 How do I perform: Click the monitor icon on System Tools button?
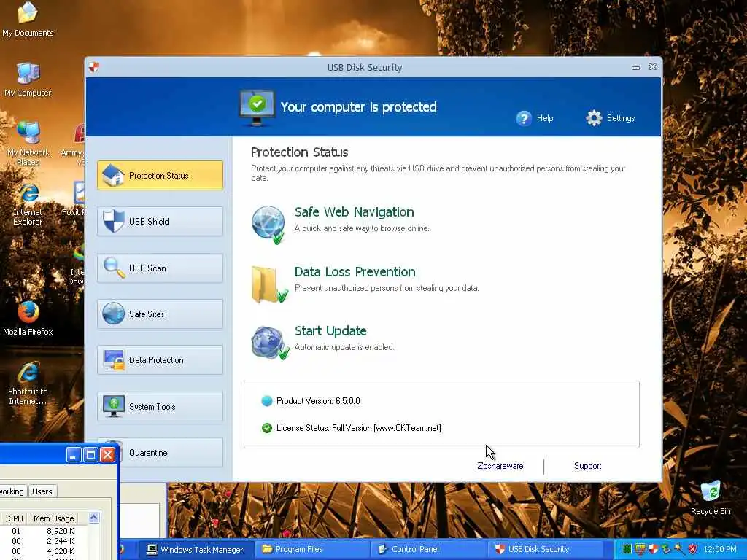coord(113,406)
